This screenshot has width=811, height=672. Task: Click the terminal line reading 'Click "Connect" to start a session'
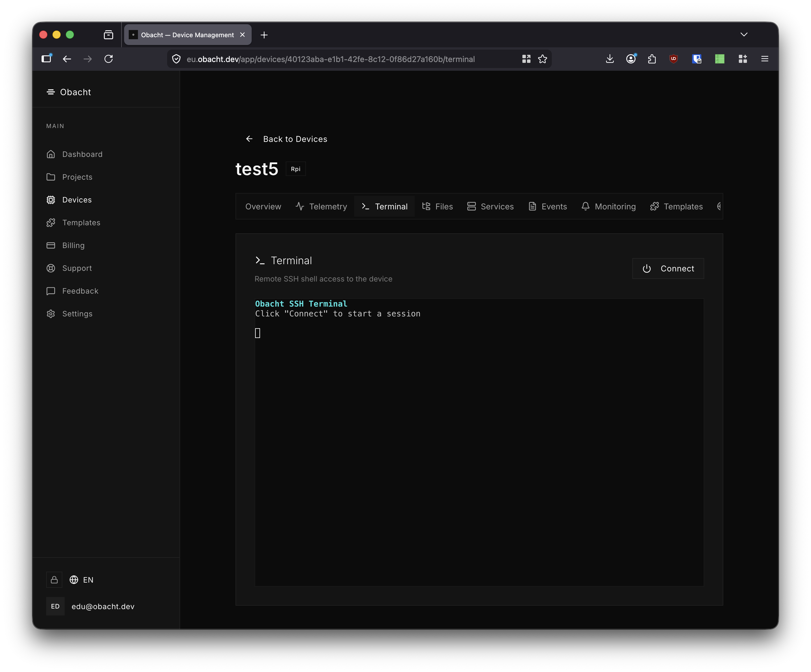point(337,314)
